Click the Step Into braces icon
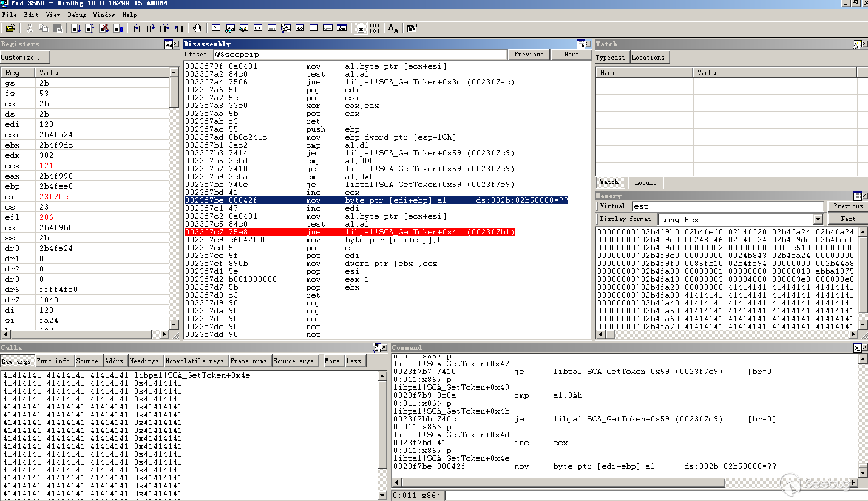The height and width of the screenshot is (501, 868). pyautogui.click(x=137, y=28)
